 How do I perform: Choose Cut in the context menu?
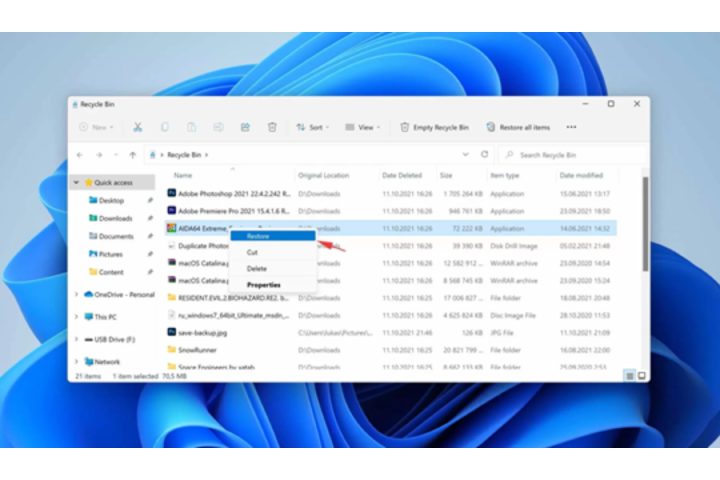(273, 252)
